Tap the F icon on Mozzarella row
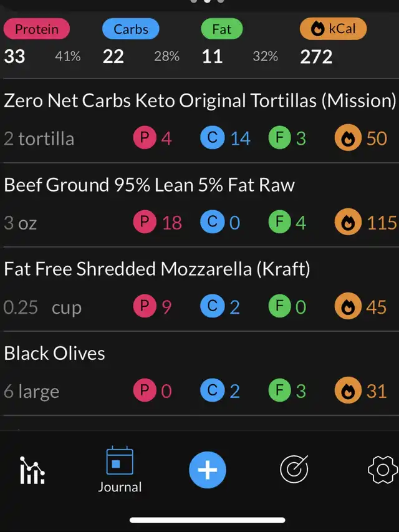The width and height of the screenshot is (399, 532). [279, 306]
